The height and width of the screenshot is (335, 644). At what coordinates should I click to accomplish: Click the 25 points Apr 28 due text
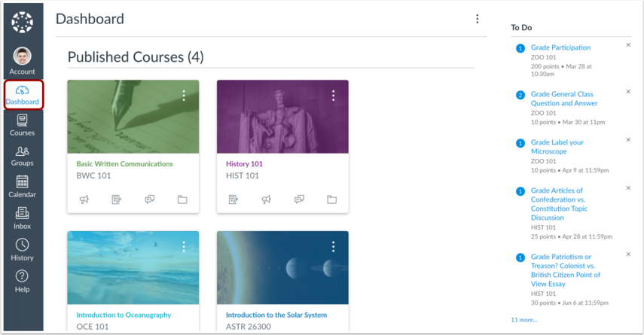click(571, 236)
